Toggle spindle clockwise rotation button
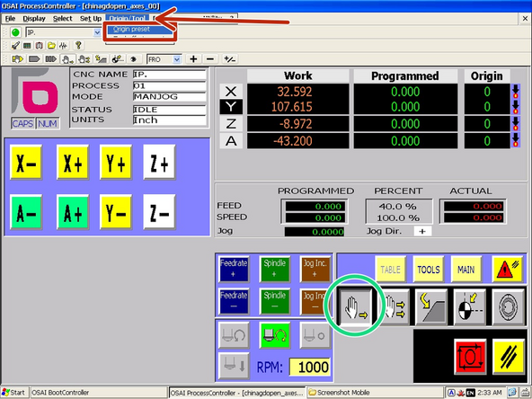This screenshot has width=532, height=399. point(234,335)
